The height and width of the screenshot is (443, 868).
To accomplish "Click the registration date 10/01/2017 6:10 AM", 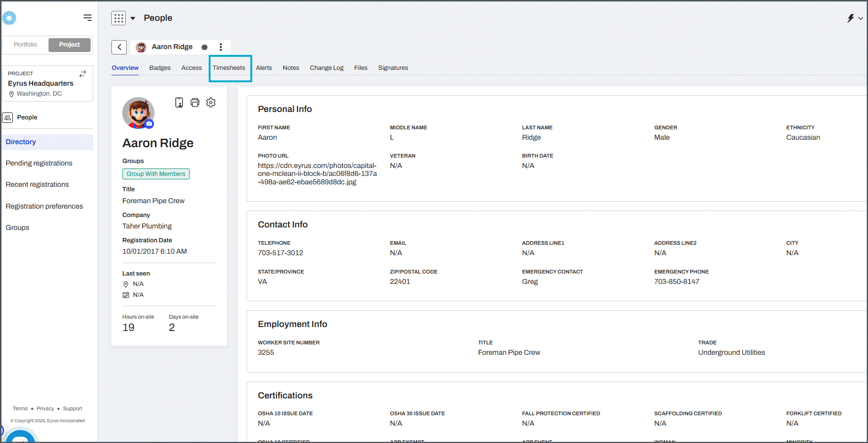I will click(x=154, y=252).
